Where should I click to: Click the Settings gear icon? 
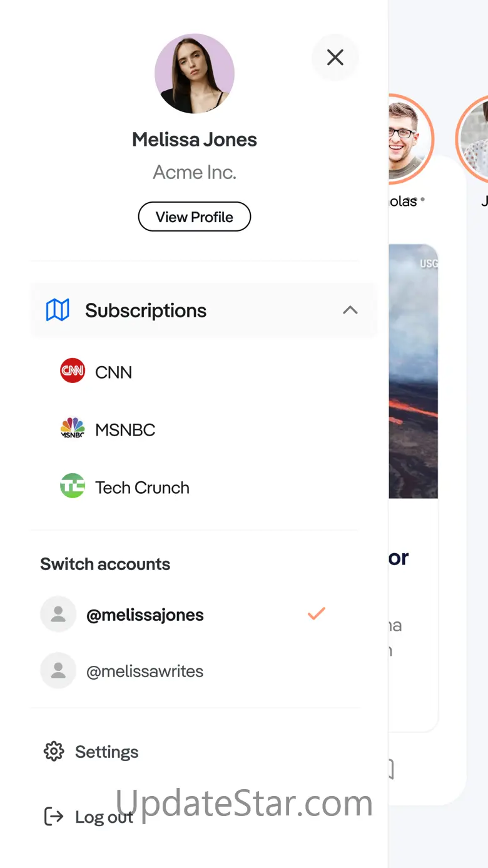click(x=54, y=751)
